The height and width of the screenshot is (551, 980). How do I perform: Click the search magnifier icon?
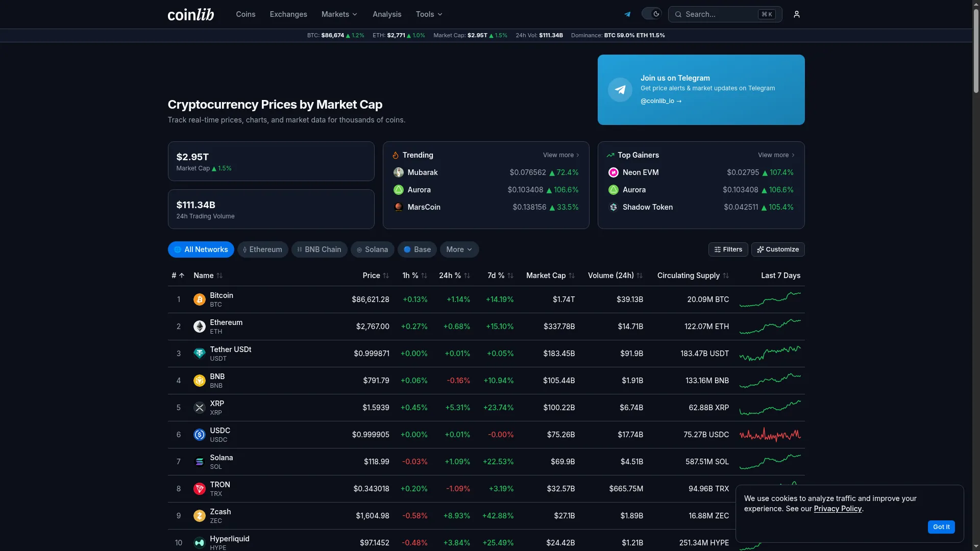[678, 14]
